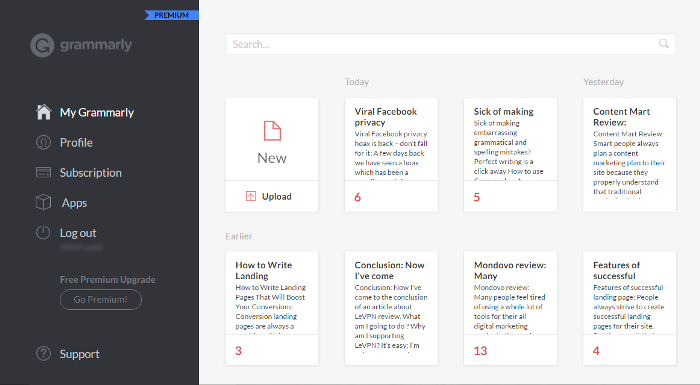Image resolution: width=700 pixels, height=385 pixels.
Task: Click the Go Premium! button
Action: pyautogui.click(x=101, y=300)
